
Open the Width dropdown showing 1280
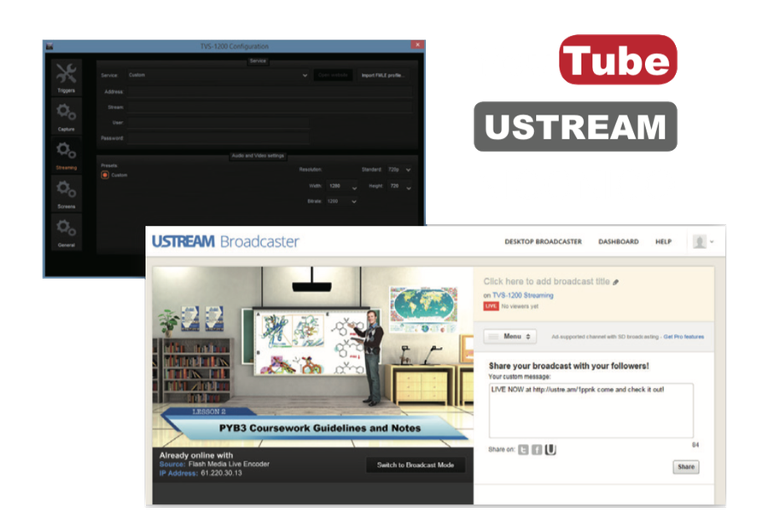[x=343, y=186]
